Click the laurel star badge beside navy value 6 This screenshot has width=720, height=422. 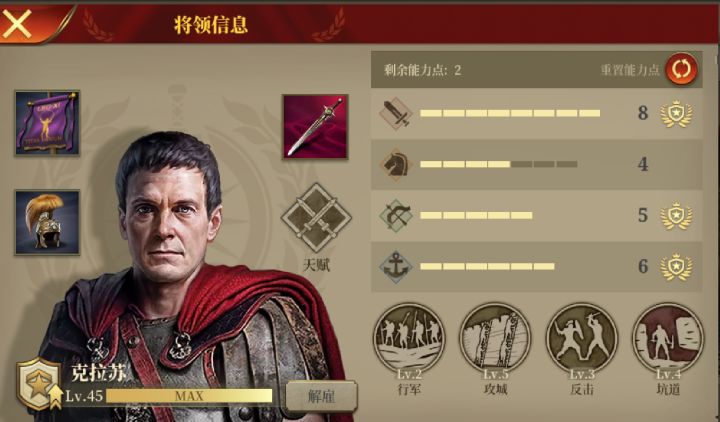(676, 267)
